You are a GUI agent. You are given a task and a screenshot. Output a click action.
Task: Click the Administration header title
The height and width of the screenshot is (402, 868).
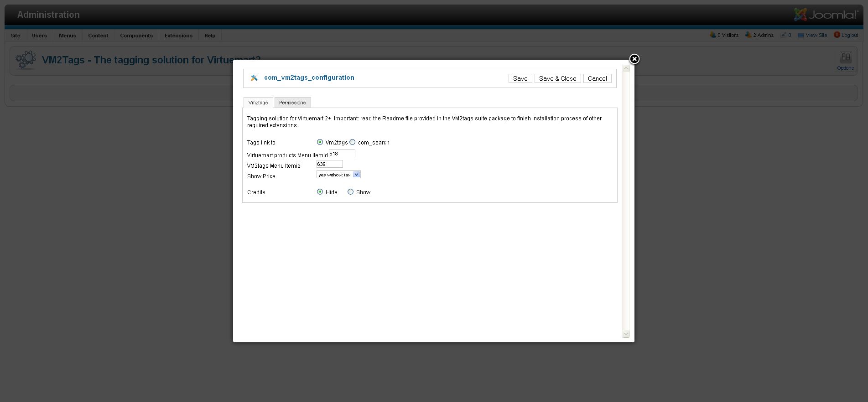point(48,15)
